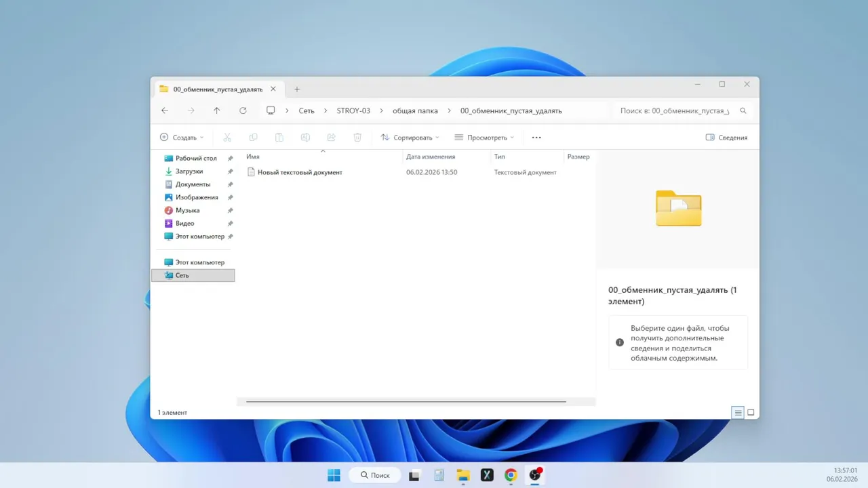Click the computer icon in address bar
The height and width of the screenshot is (488, 868).
tap(271, 110)
